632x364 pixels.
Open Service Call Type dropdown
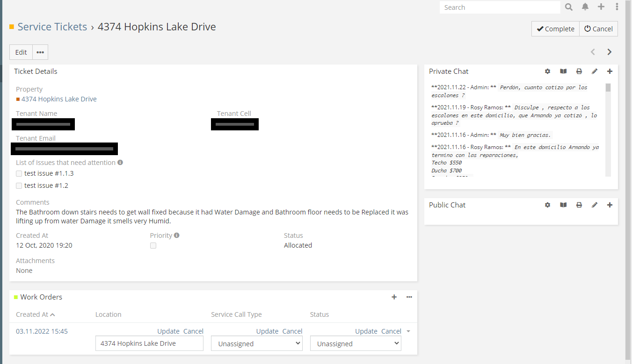256,343
